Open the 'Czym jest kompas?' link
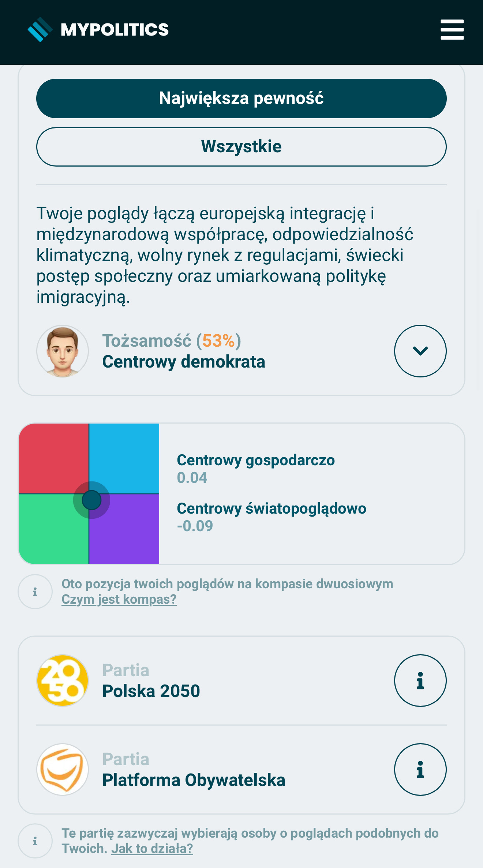Screen dimensions: 483x868 [119, 599]
